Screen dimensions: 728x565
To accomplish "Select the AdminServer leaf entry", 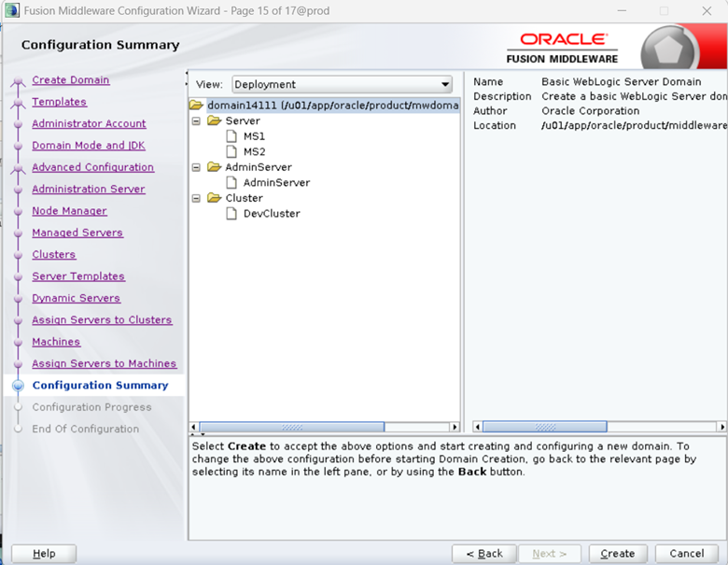I will click(x=276, y=183).
